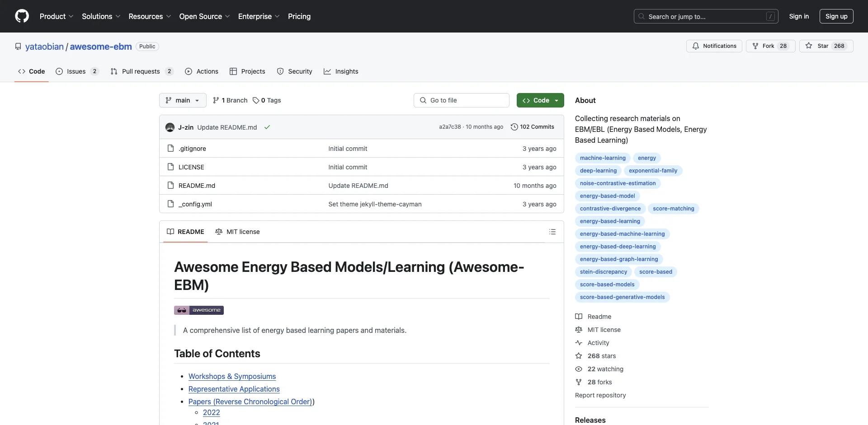
Task: Click the J-zin author avatar
Action: (170, 127)
